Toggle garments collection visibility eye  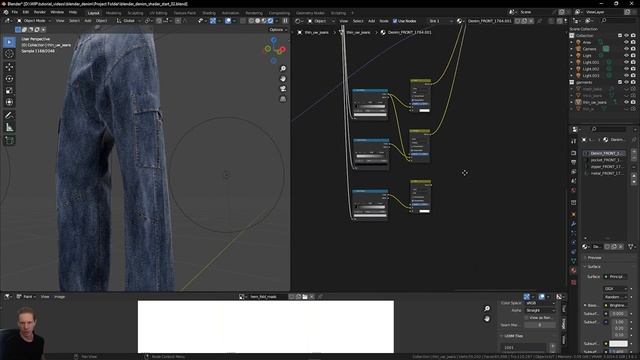pos(626,82)
